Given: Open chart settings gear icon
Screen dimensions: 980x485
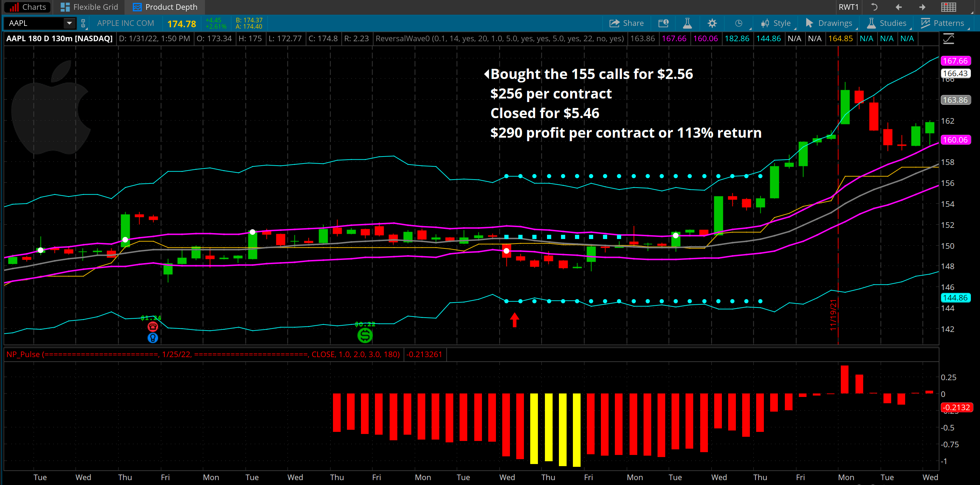Looking at the screenshot, I should tap(712, 23).
